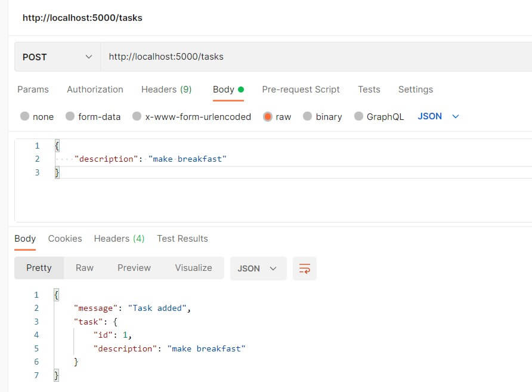The width and height of the screenshot is (532, 392).
Task: Open the POST method dropdown
Action: (x=57, y=57)
